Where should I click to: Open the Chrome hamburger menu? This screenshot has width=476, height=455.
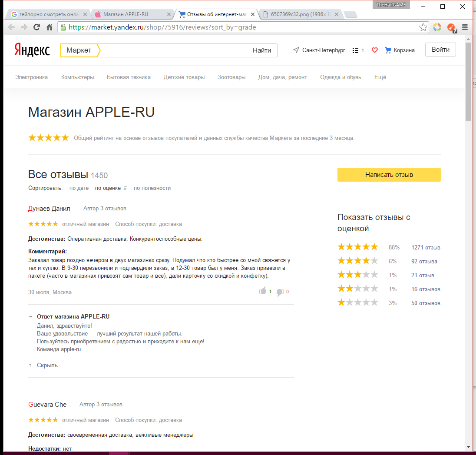tap(465, 27)
